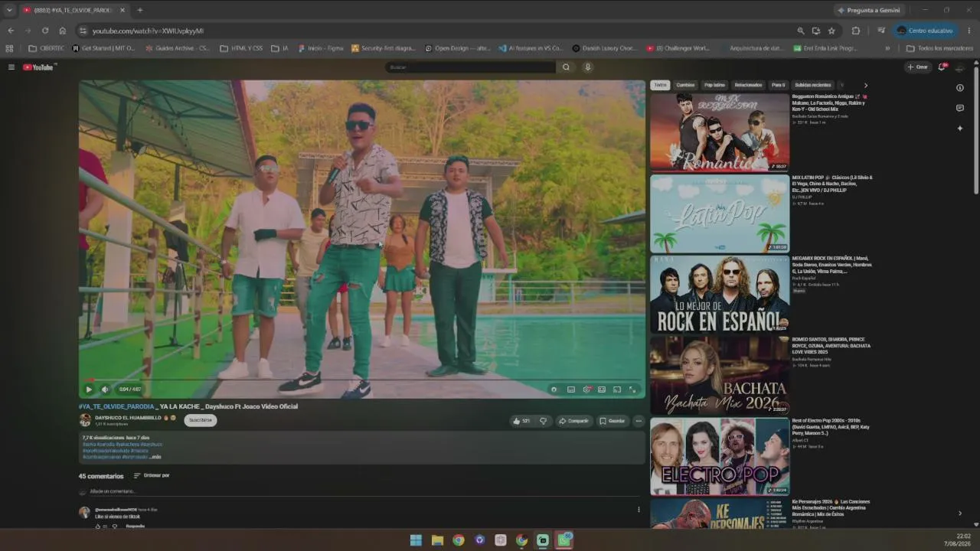
Task: Open Windows Start menu
Action: pos(416,540)
